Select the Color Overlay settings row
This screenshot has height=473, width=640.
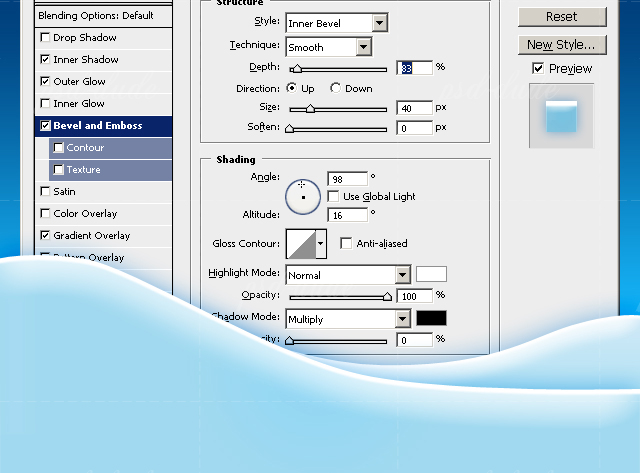(x=103, y=214)
